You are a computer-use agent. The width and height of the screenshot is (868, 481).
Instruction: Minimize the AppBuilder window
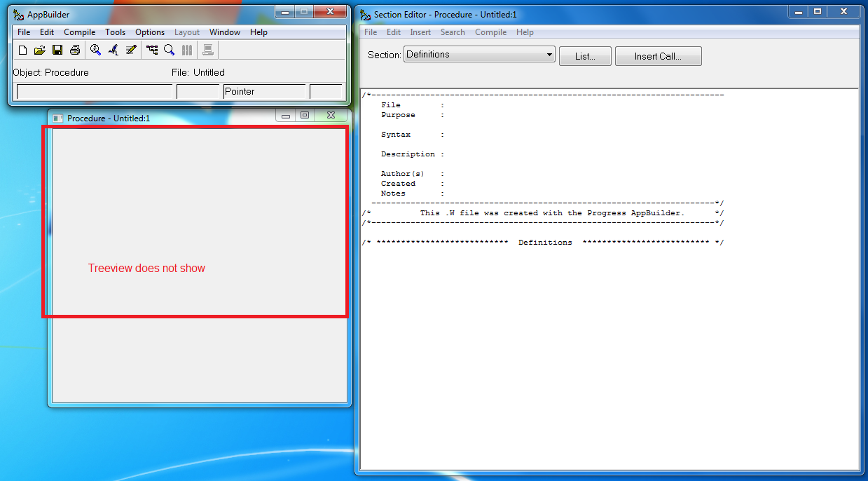point(284,12)
